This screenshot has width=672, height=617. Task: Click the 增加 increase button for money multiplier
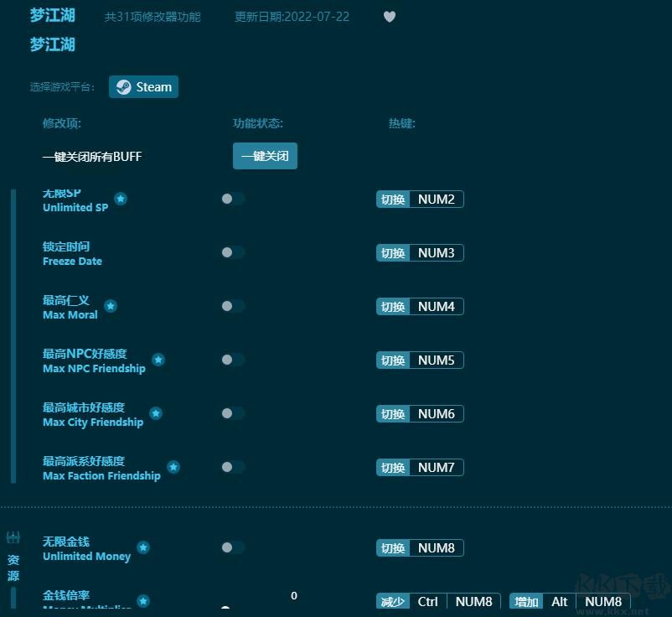[x=525, y=601]
